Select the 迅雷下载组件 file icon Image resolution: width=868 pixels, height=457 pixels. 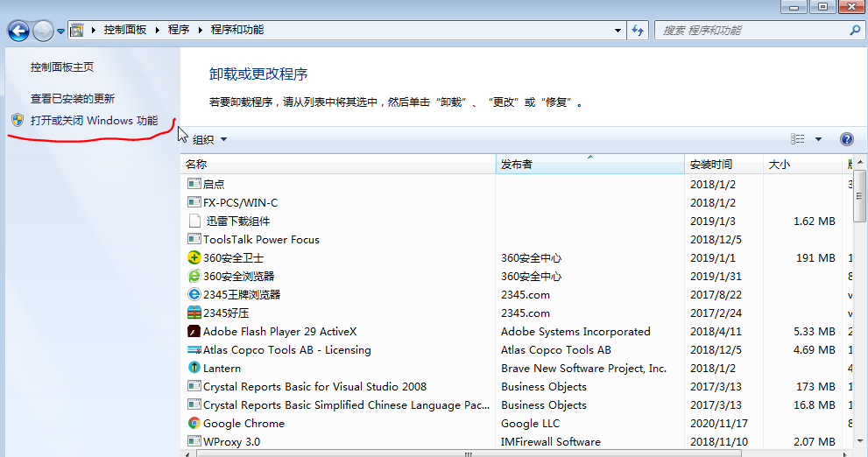[194, 221]
